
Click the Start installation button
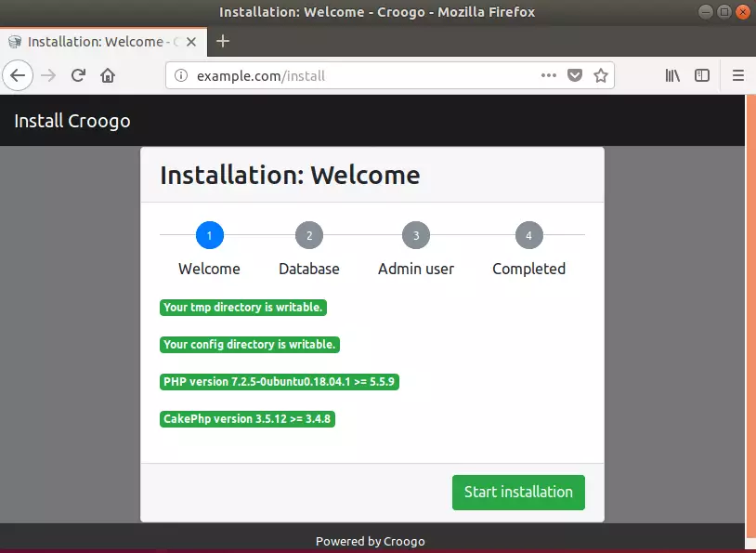coord(518,493)
